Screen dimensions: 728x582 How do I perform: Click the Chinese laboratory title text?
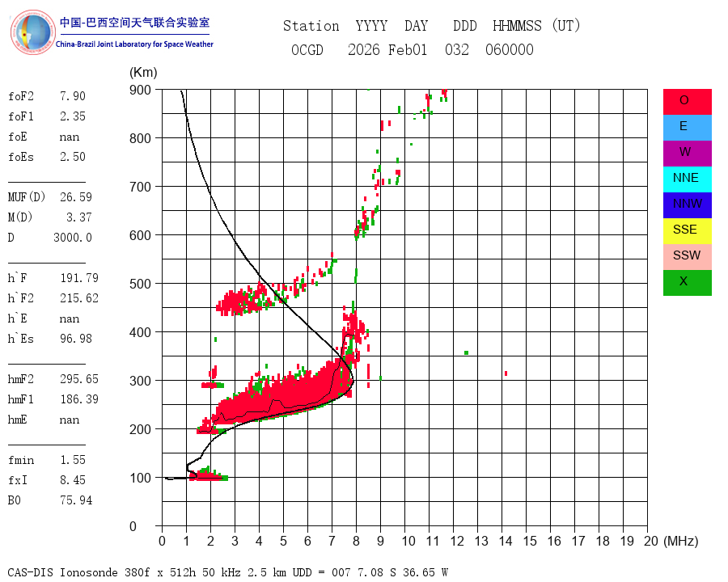(134, 23)
